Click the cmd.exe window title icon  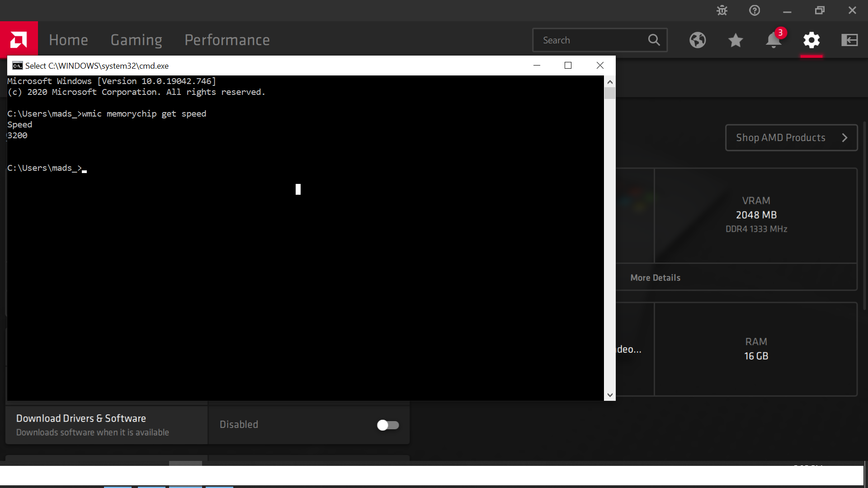(17, 66)
